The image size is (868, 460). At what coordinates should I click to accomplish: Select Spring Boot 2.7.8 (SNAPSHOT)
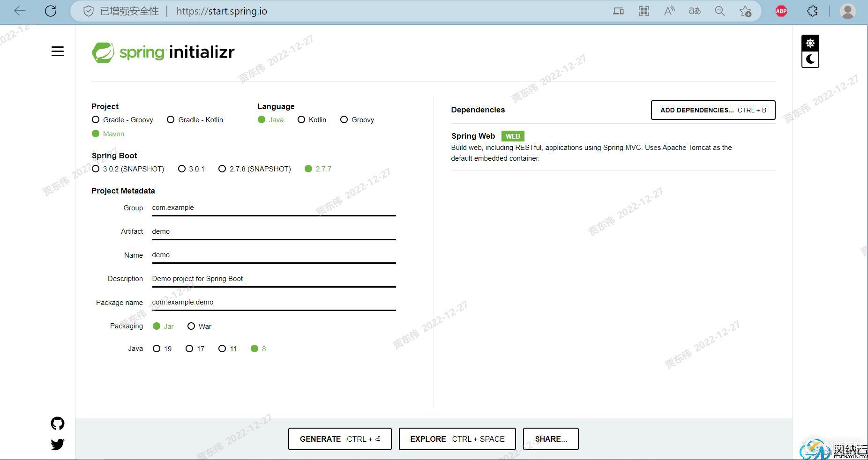tap(254, 169)
